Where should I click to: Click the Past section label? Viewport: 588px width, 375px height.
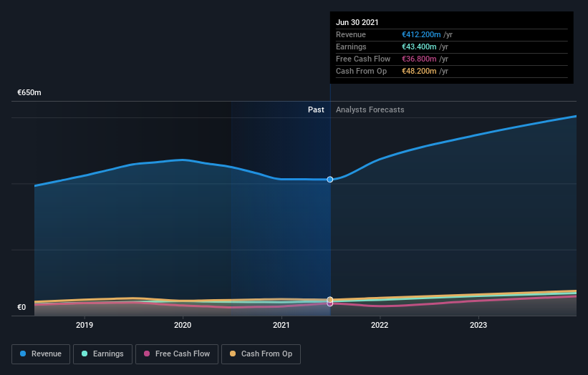click(x=316, y=109)
